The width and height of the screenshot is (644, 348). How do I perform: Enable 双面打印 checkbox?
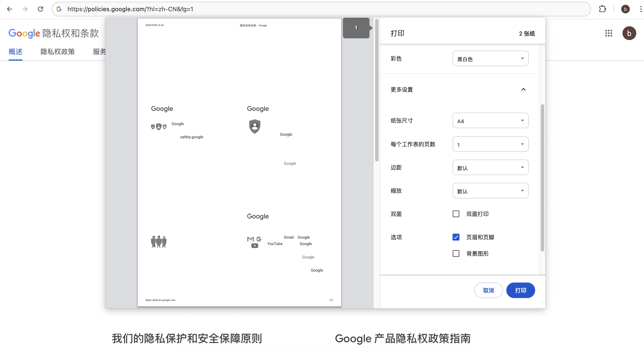point(456,214)
